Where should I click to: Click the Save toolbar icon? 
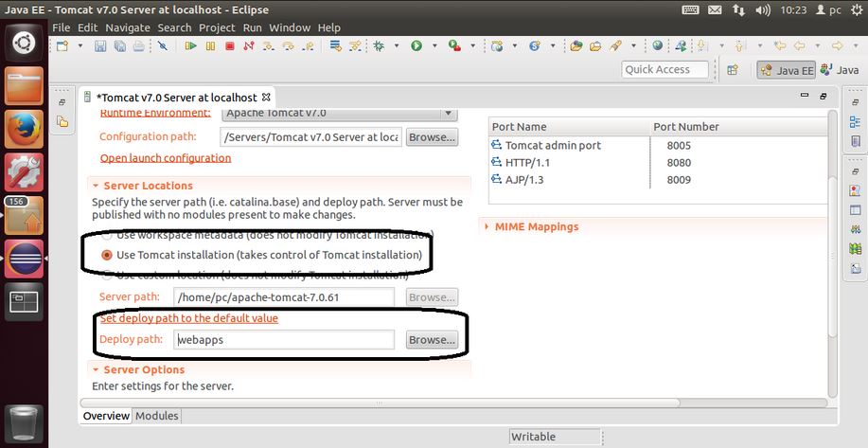101,45
